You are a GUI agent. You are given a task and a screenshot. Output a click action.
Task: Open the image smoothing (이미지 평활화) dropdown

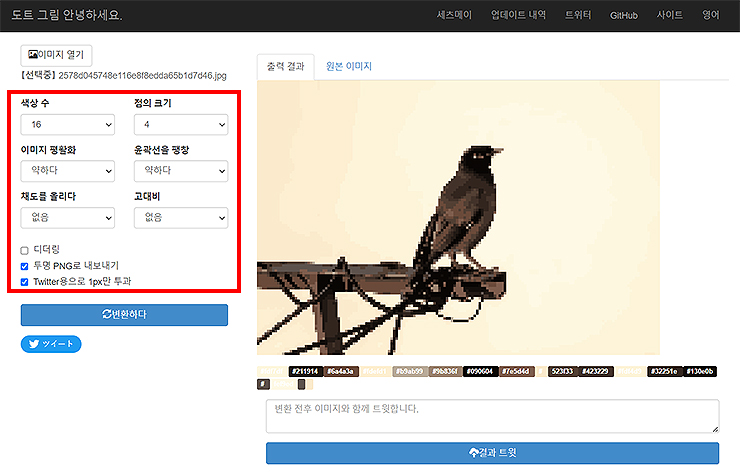coord(67,171)
